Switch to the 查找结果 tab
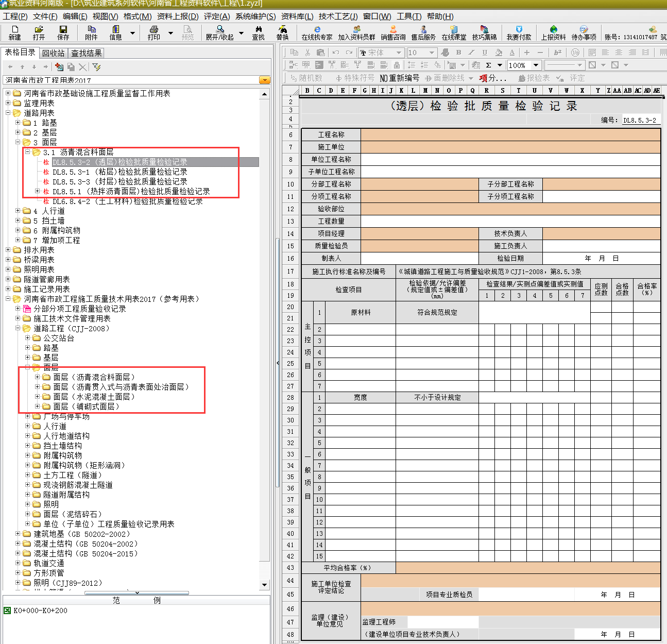Viewport: 667px width, 644px height. coord(87,53)
